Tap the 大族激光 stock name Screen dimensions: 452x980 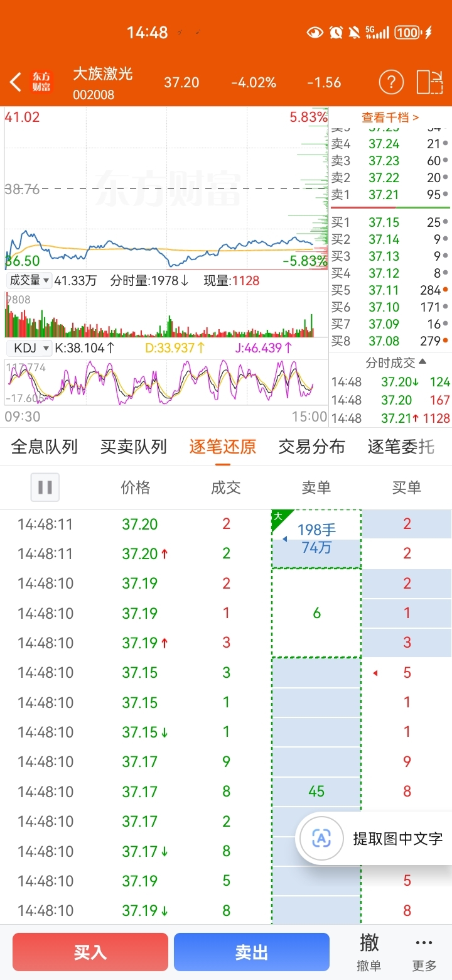(x=103, y=73)
